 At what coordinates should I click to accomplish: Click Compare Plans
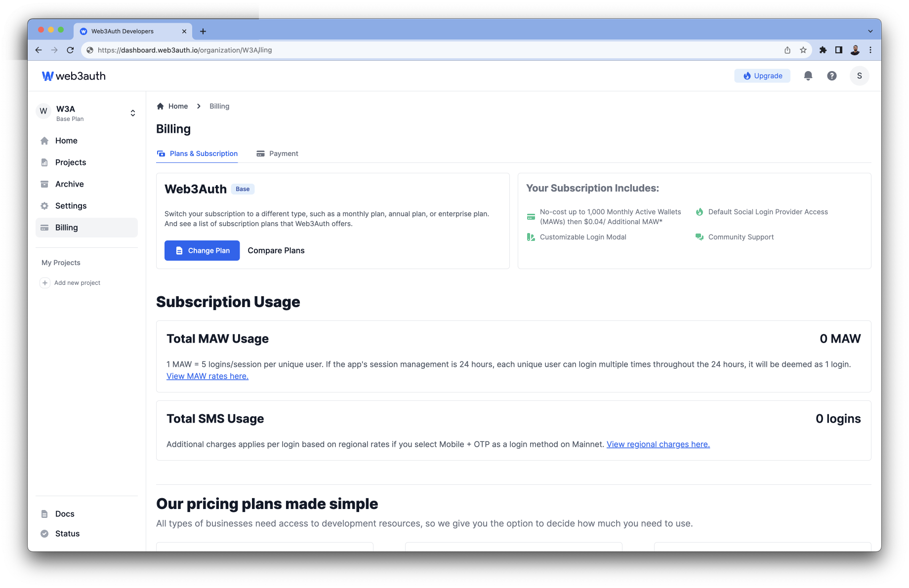point(276,250)
